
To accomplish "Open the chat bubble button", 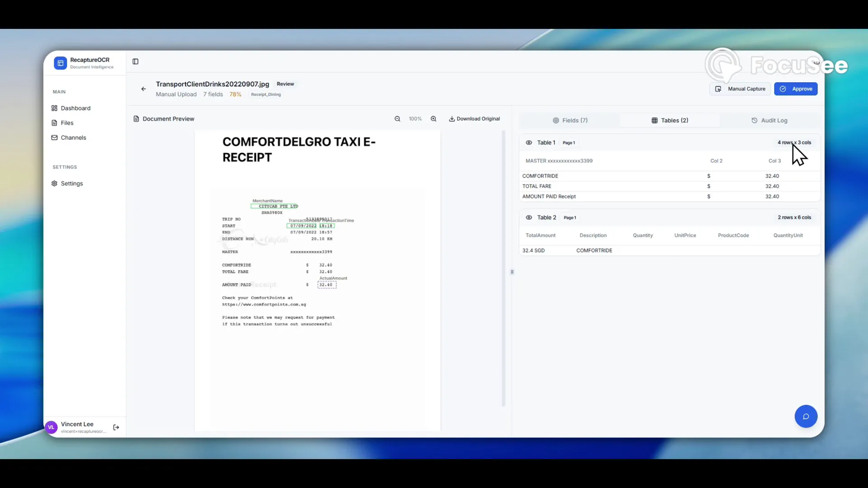I will [806, 417].
